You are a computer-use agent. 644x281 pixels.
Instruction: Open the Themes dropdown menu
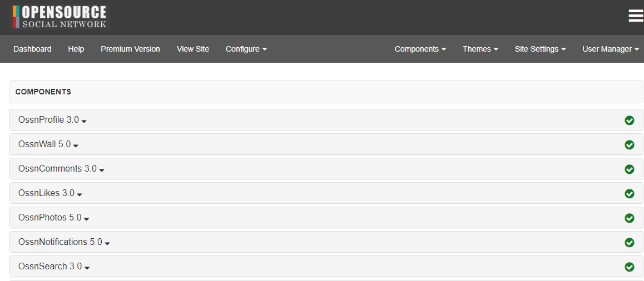pyautogui.click(x=480, y=49)
